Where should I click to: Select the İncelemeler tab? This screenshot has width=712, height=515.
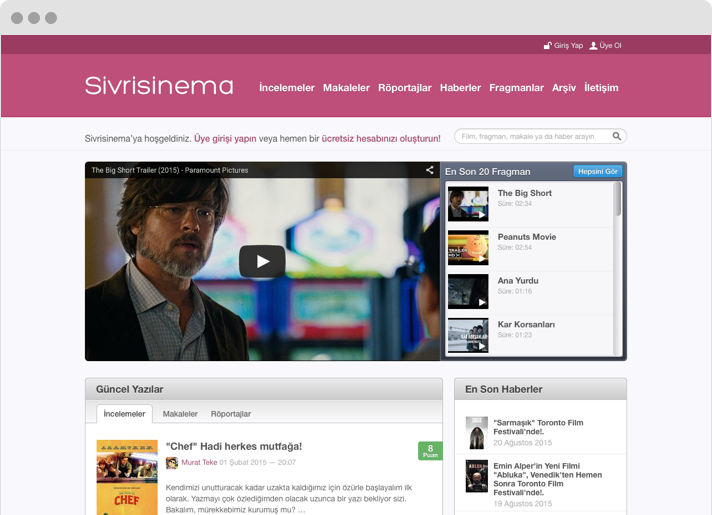pyautogui.click(x=124, y=414)
